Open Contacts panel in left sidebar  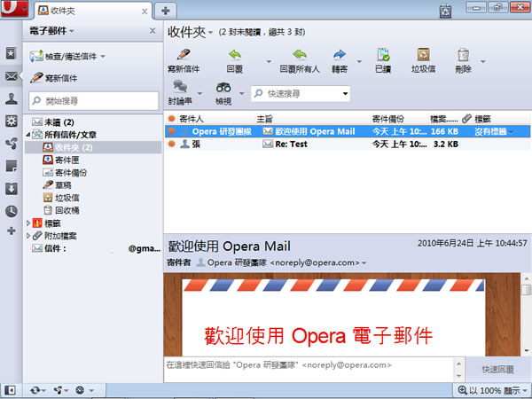(x=11, y=98)
